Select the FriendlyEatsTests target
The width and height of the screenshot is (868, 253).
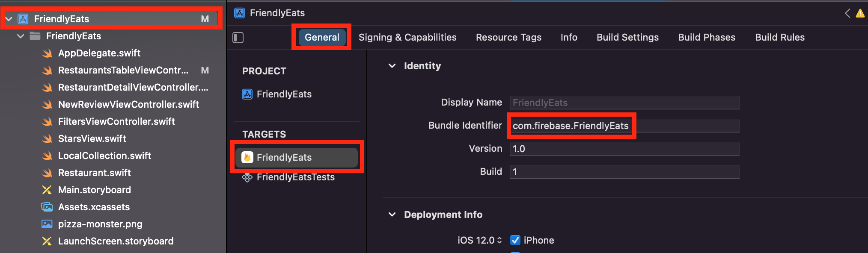pos(296,177)
